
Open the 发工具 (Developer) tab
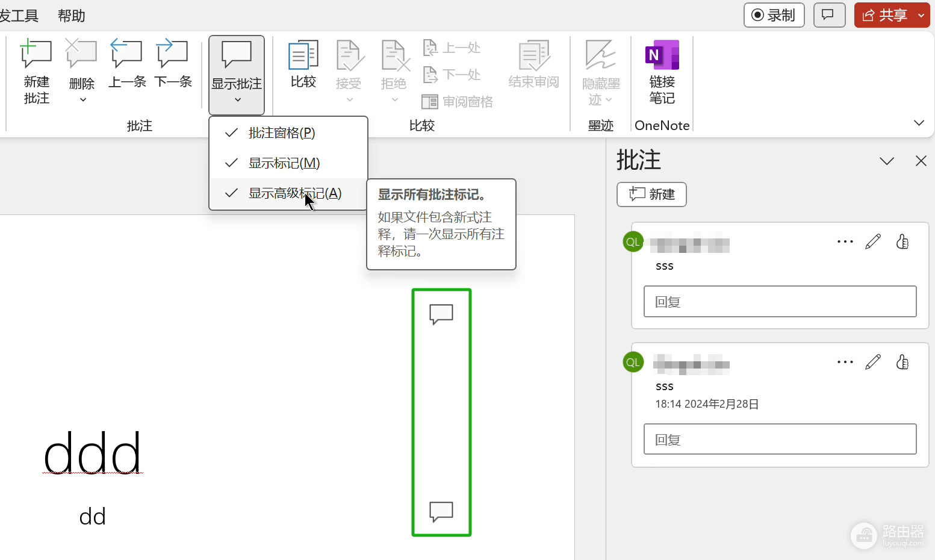19,16
